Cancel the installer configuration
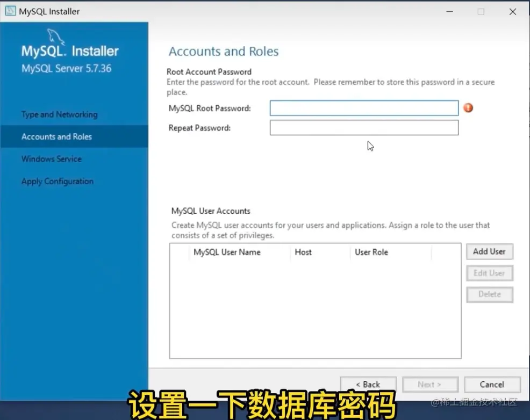Image resolution: width=530 pixels, height=420 pixels. pos(492,385)
